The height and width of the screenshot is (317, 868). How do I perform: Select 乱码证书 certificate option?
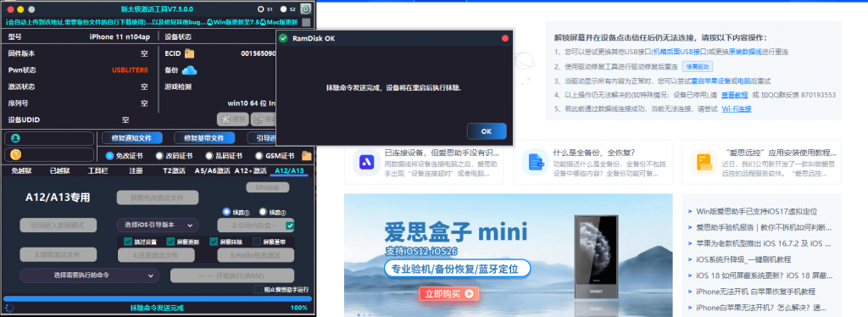tap(209, 156)
